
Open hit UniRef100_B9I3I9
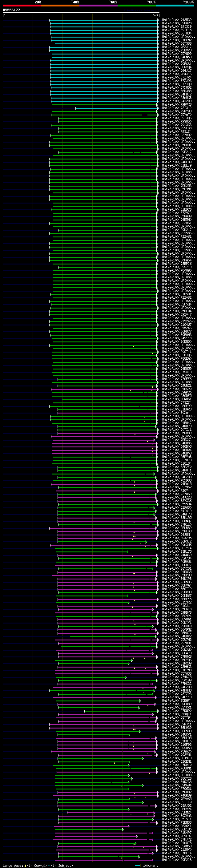pos(177,26)
